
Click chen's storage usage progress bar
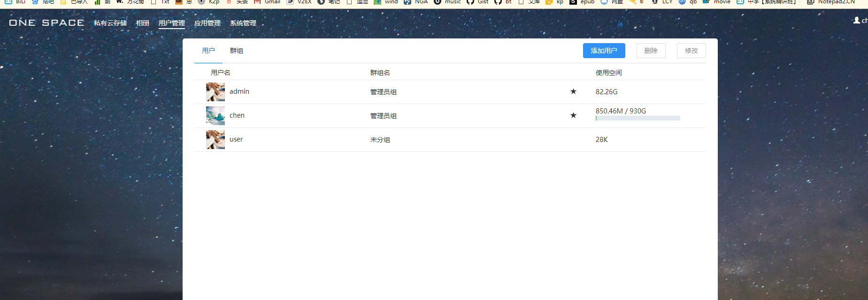pos(638,118)
